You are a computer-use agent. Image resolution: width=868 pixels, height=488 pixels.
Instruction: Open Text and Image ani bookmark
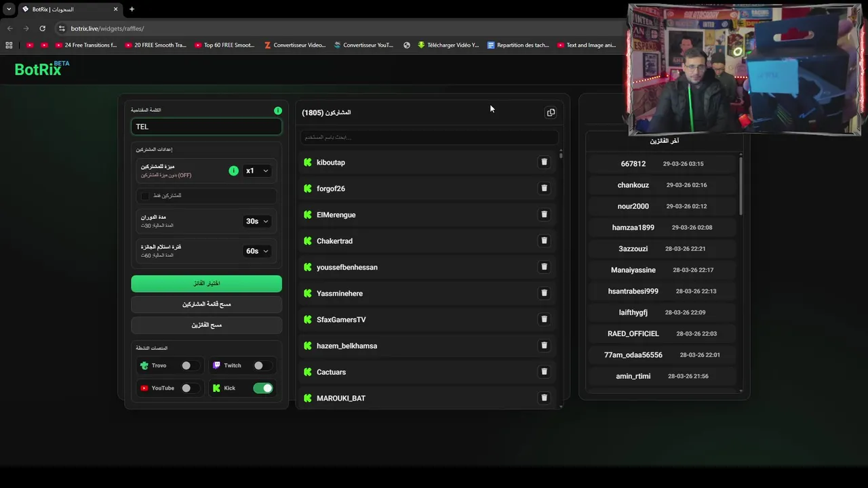[587, 45]
